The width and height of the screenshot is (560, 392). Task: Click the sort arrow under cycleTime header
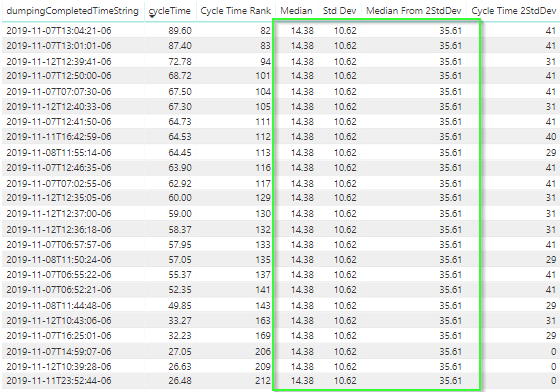(151, 16)
